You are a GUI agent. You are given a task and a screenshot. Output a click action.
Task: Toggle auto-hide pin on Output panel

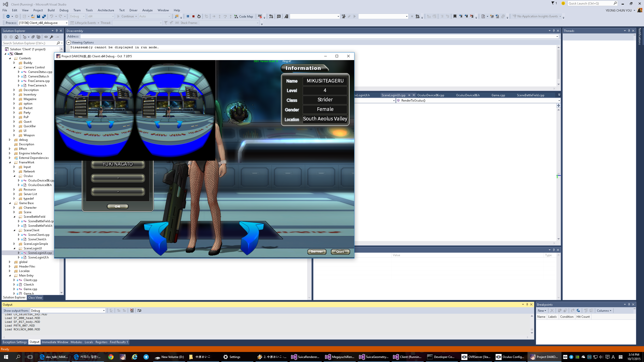pyautogui.click(x=527, y=304)
